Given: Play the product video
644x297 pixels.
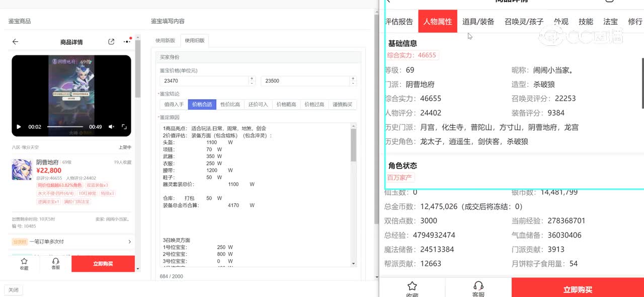Looking at the screenshot, I should coord(19,127).
